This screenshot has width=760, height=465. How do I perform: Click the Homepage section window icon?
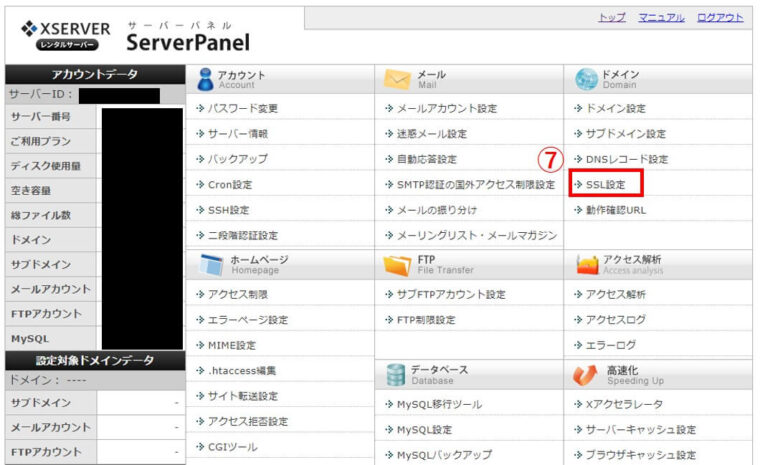tap(212, 265)
